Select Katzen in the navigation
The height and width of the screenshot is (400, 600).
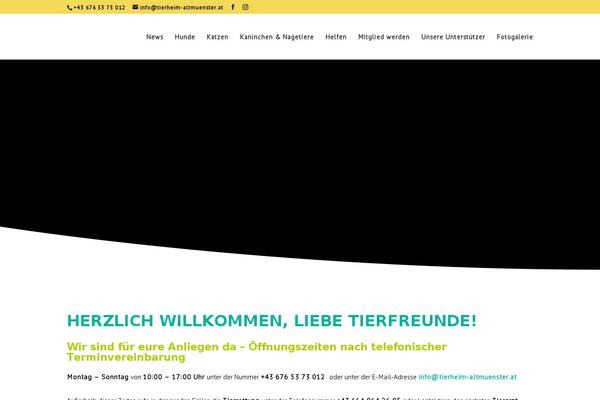217,37
